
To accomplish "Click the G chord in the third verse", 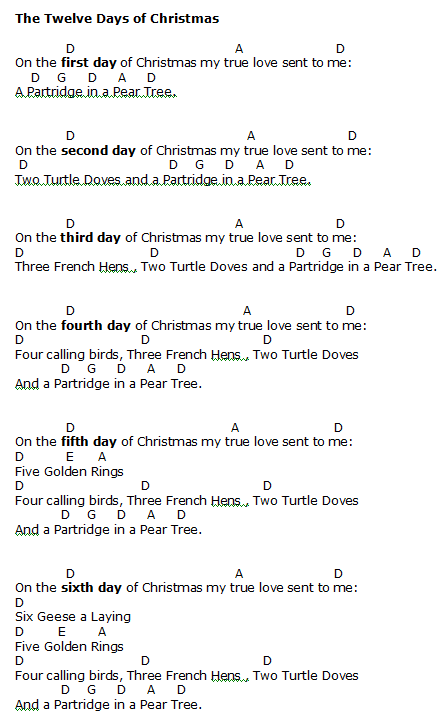I will [x=327, y=252].
